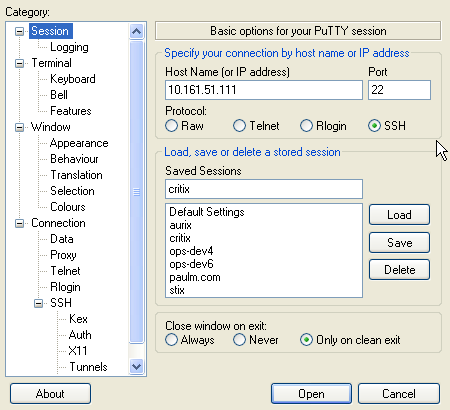Collapse the Session tree node
The height and width of the screenshot is (410, 450).
[20, 31]
